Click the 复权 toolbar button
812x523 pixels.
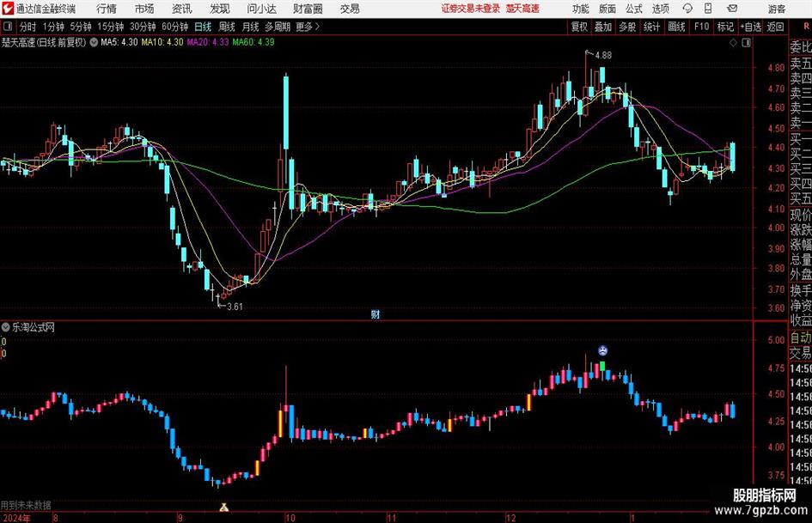[x=579, y=27]
